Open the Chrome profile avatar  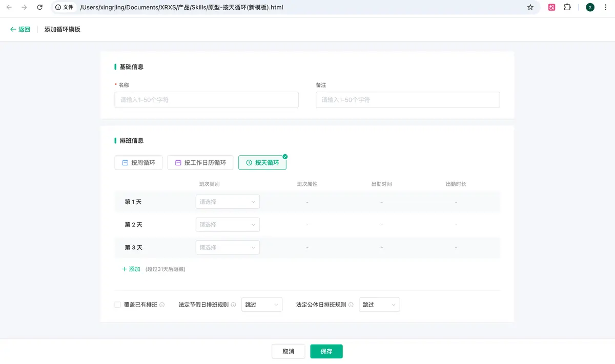pos(590,7)
